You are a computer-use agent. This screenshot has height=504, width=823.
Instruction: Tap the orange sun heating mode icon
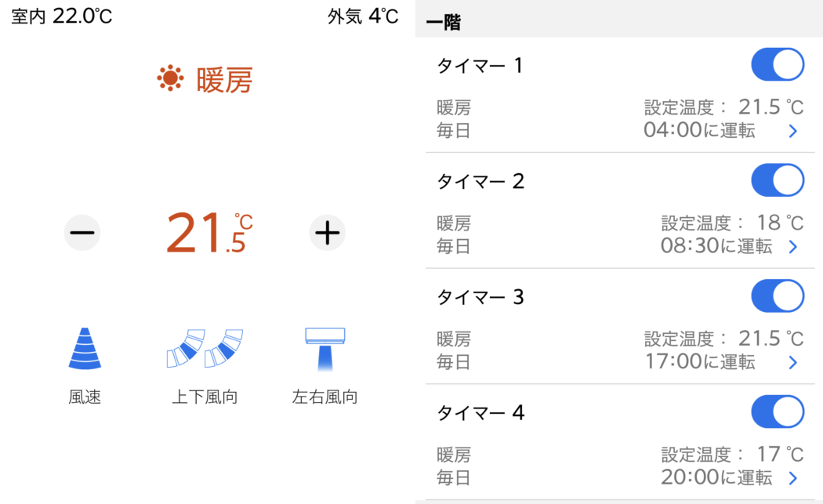coord(170,78)
